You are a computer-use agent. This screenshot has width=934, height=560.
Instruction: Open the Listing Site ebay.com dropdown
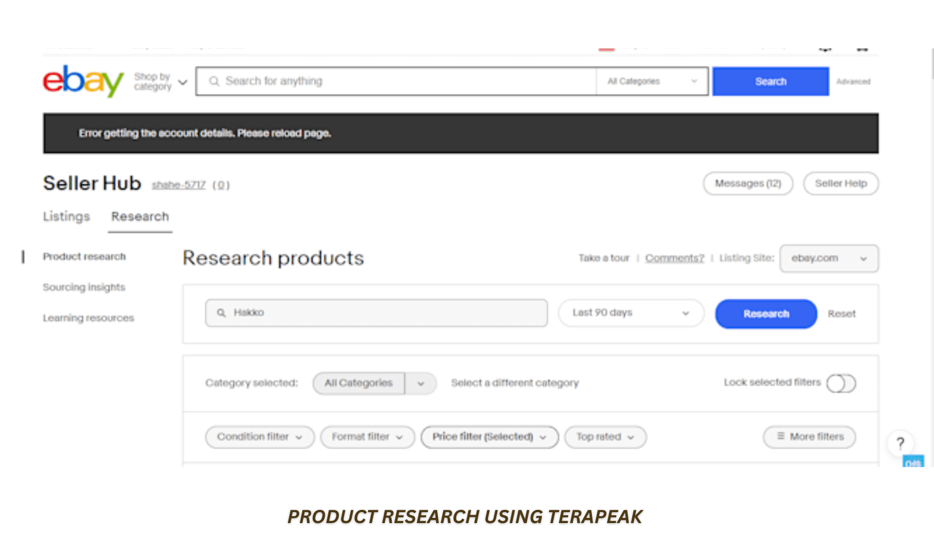point(829,258)
